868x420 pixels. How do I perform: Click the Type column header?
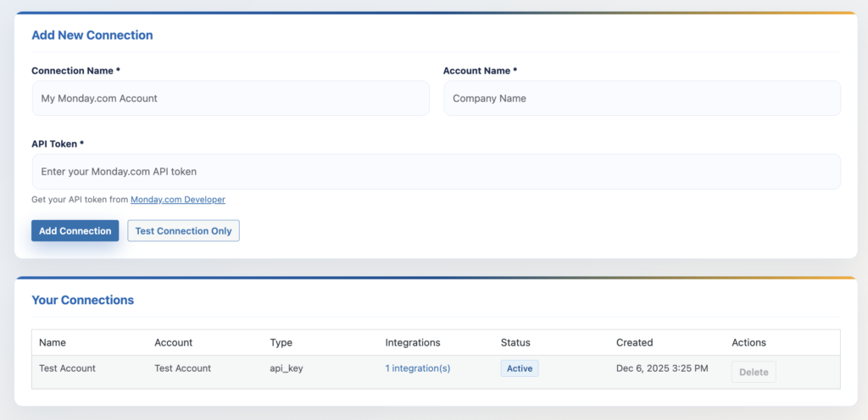pos(281,343)
